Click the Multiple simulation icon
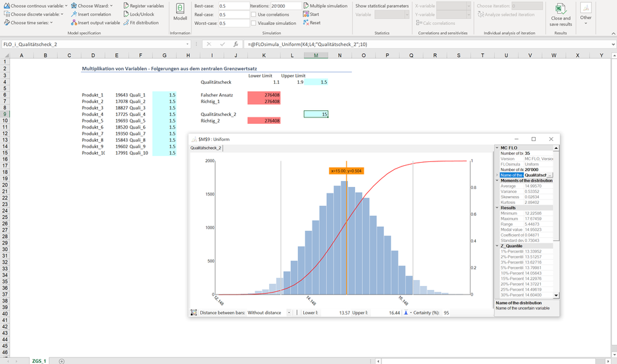 [306, 6]
